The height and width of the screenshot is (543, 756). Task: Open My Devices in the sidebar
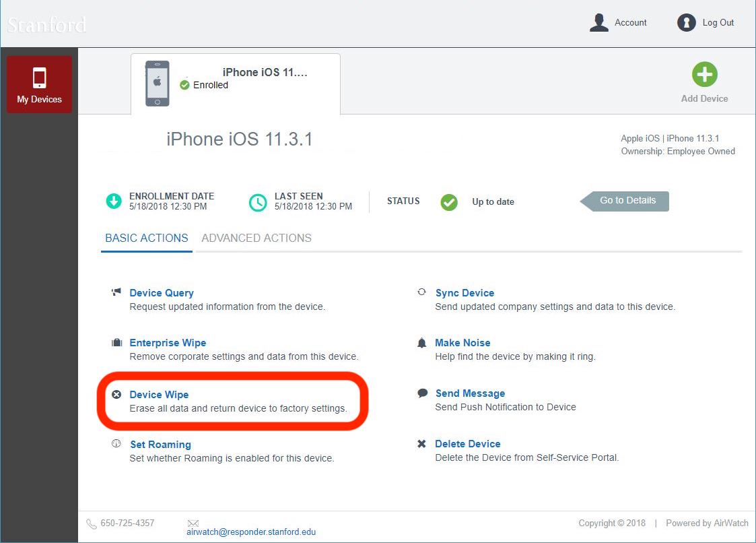click(39, 84)
